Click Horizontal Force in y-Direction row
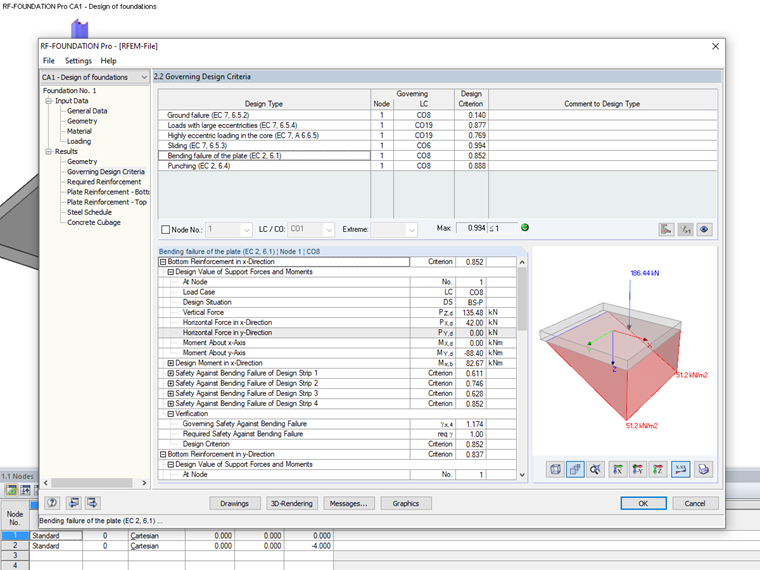760x570 pixels. click(x=337, y=333)
